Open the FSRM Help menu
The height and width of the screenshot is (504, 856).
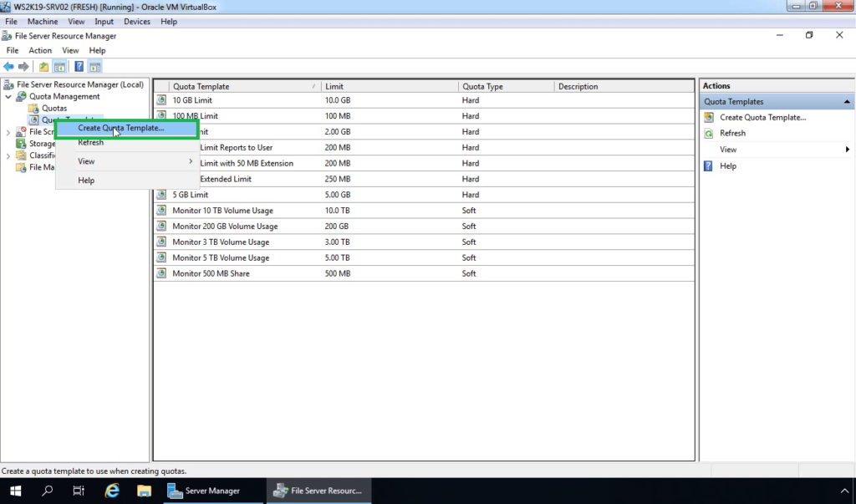click(97, 50)
